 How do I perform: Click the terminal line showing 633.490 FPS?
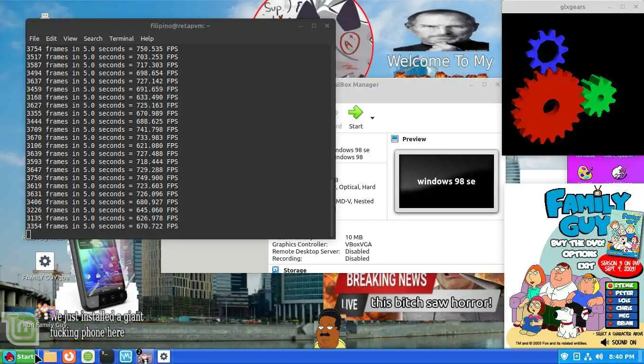coord(102,97)
